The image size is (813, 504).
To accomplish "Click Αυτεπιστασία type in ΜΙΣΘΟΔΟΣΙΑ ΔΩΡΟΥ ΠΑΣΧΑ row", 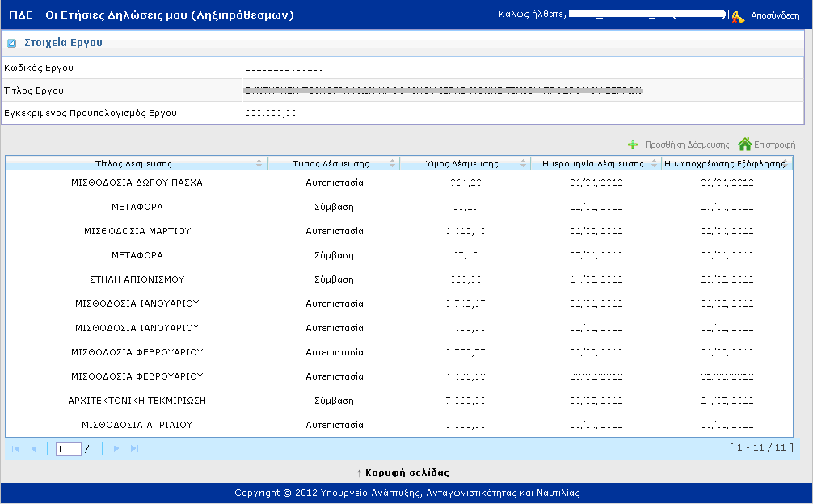I will 335,183.
